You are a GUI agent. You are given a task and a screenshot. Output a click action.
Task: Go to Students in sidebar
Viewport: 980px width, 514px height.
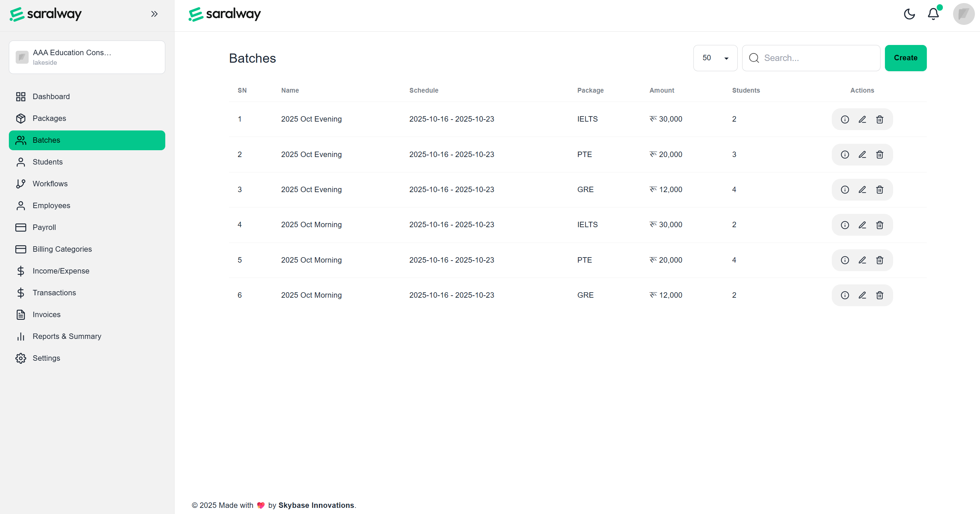coord(48,162)
